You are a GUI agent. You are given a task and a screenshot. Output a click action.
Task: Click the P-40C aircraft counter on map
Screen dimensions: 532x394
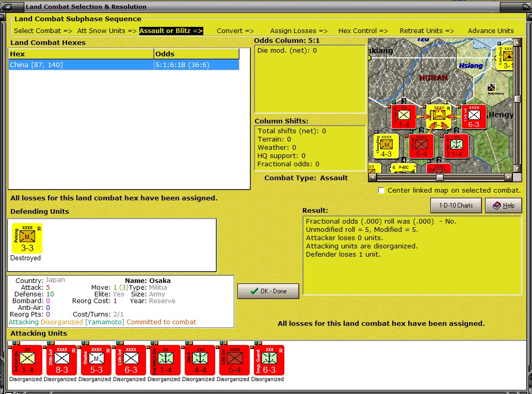click(x=402, y=168)
